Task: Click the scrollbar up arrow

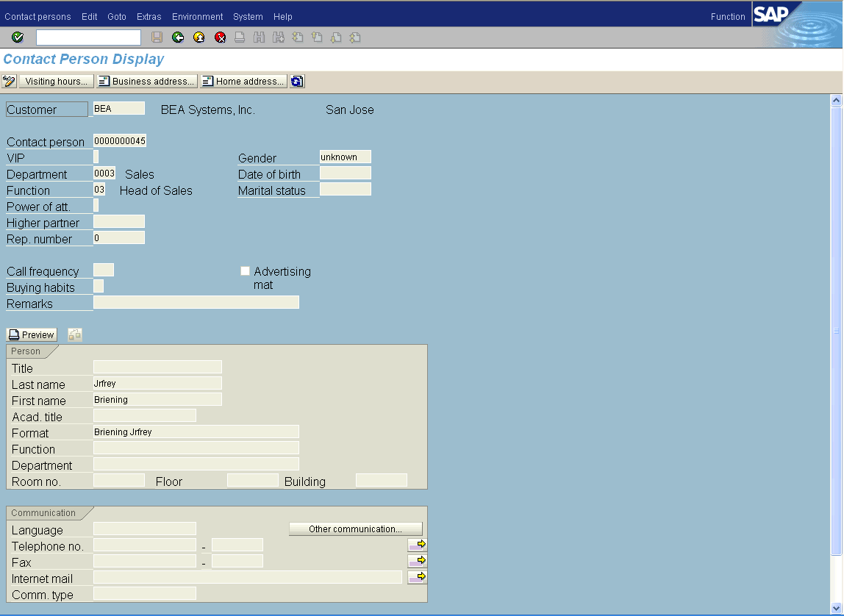Action: pyautogui.click(x=836, y=100)
